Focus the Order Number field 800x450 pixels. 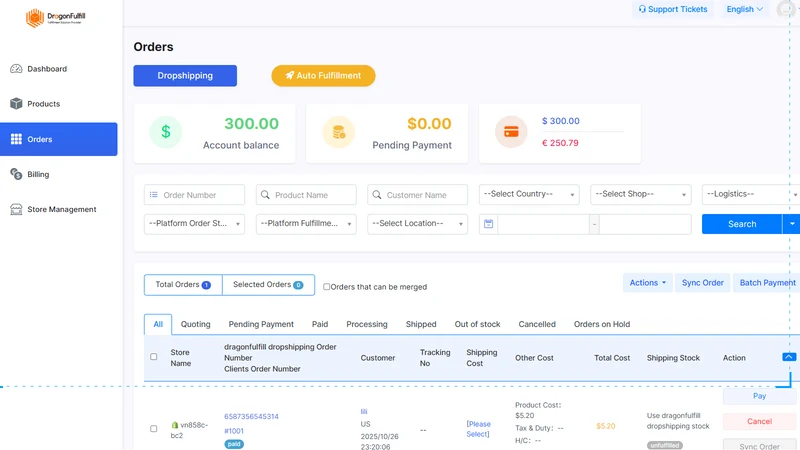click(x=194, y=195)
